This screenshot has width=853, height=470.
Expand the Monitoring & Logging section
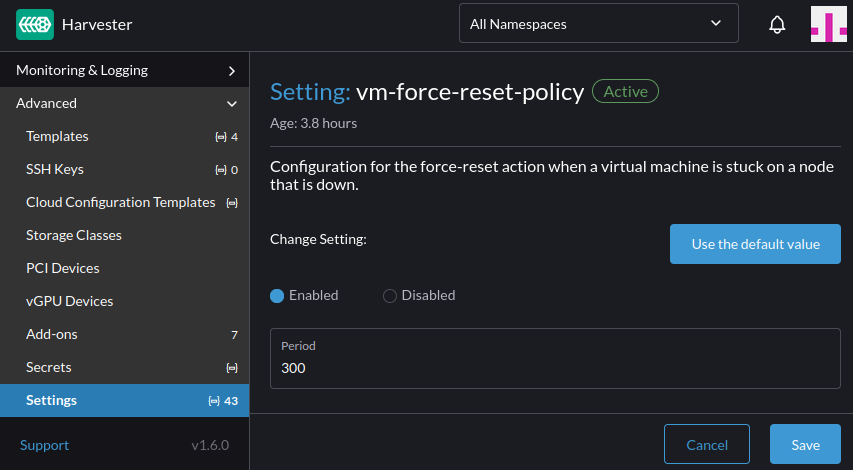click(x=231, y=71)
